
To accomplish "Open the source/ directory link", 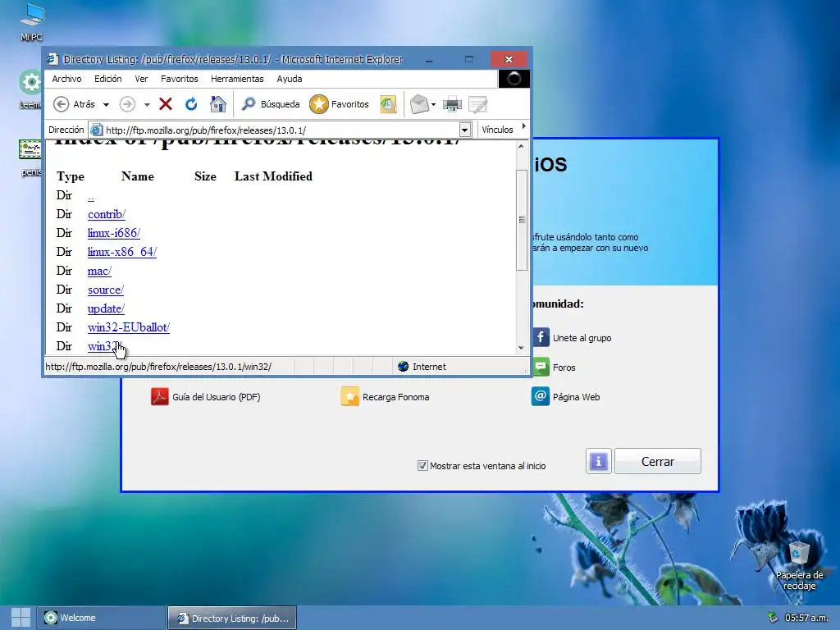I will (x=105, y=290).
